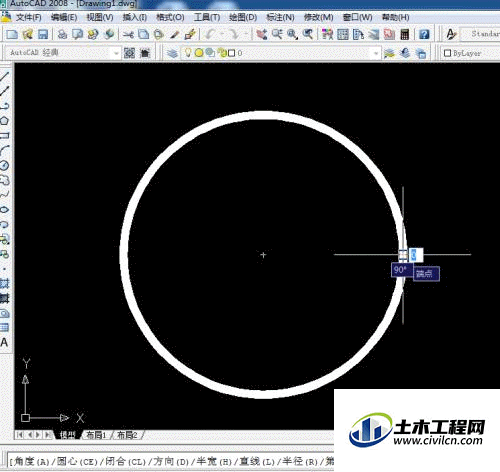
Task: Toggle layer freeze sun icon
Action: tap(199, 53)
